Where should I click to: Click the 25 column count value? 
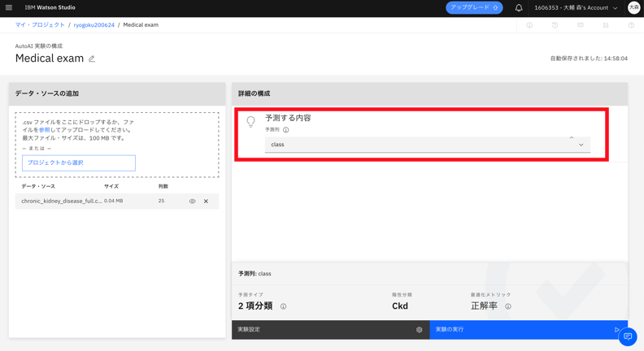coord(162,201)
